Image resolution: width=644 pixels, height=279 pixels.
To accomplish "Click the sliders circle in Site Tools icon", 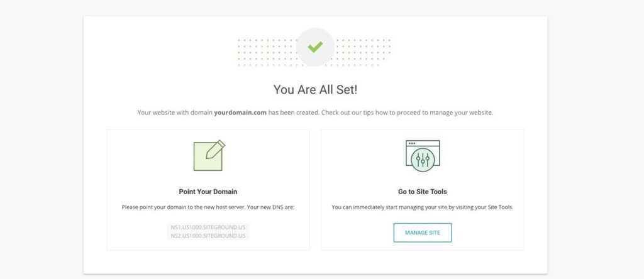I will point(423,158).
